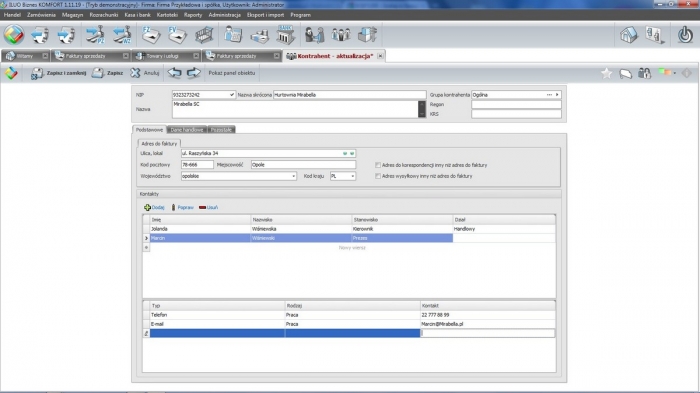Click the Anuluj button
Viewport: 700px width, 393px height.
(145, 73)
